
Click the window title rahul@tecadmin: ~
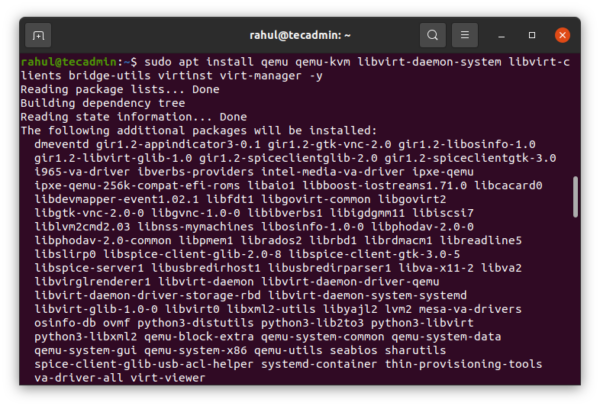(x=300, y=36)
